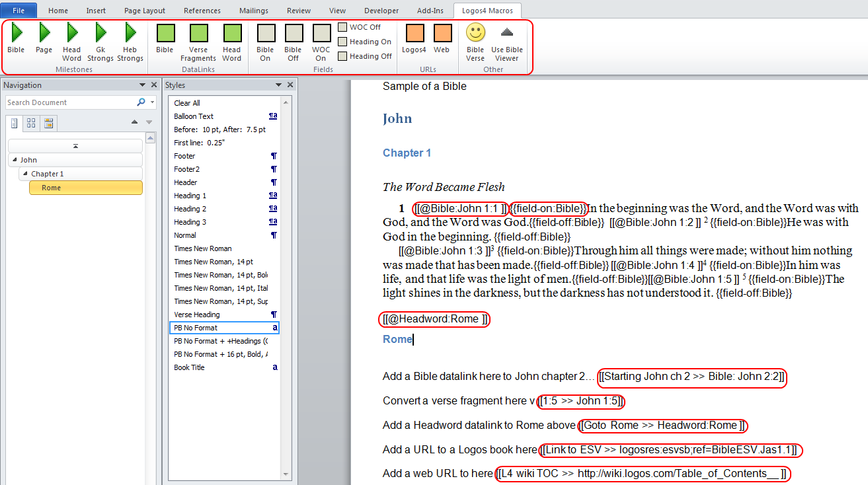Insert a Web URL

442,38
